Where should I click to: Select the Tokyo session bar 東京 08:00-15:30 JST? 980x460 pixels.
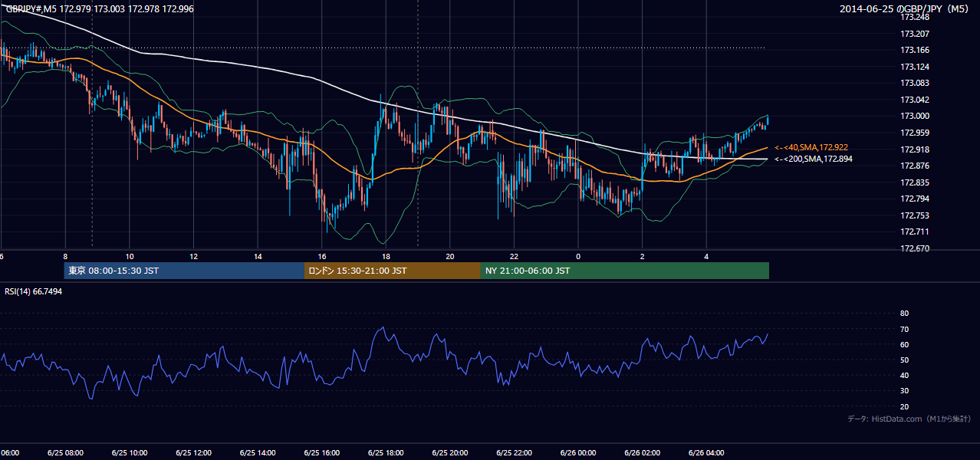click(185, 271)
